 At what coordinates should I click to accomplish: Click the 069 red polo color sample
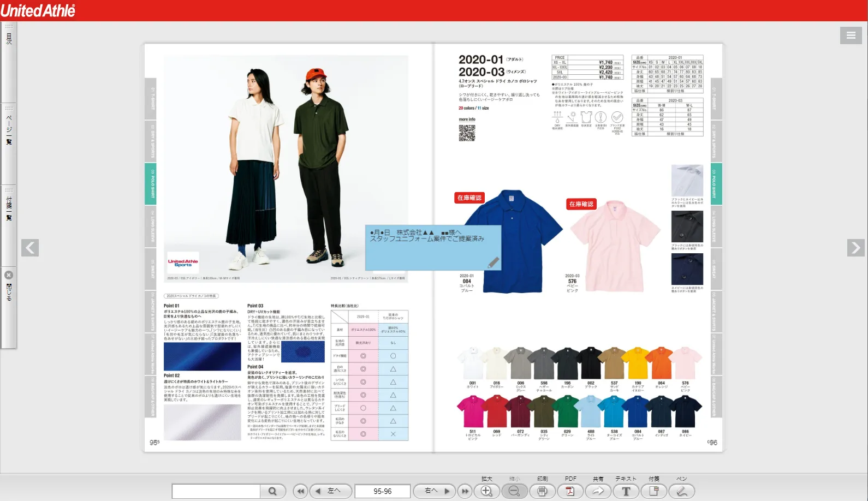click(497, 411)
